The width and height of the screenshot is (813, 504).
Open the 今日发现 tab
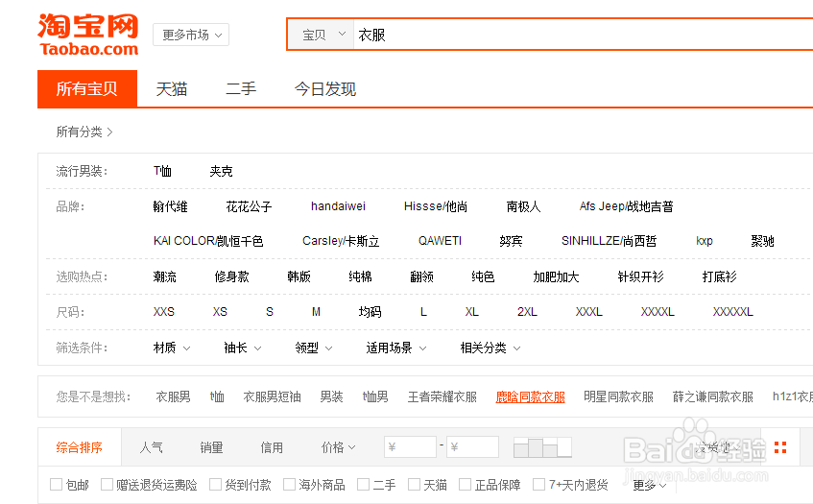click(x=325, y=88)
